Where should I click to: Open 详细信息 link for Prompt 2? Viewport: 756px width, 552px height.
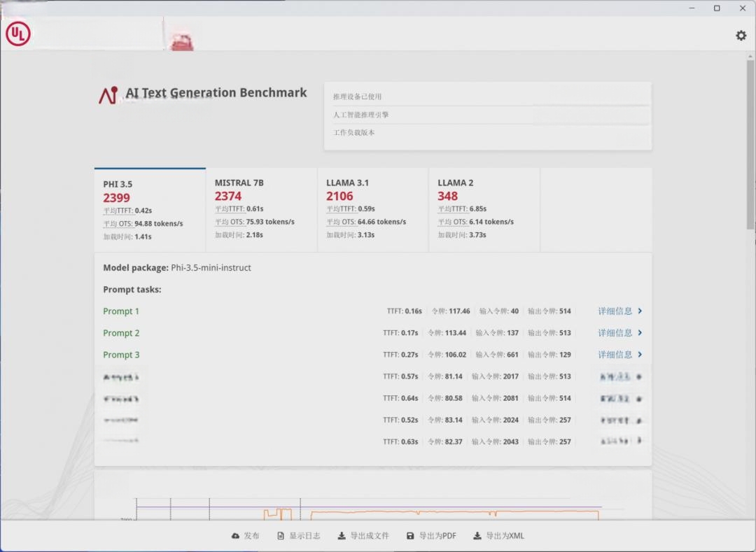615,332
